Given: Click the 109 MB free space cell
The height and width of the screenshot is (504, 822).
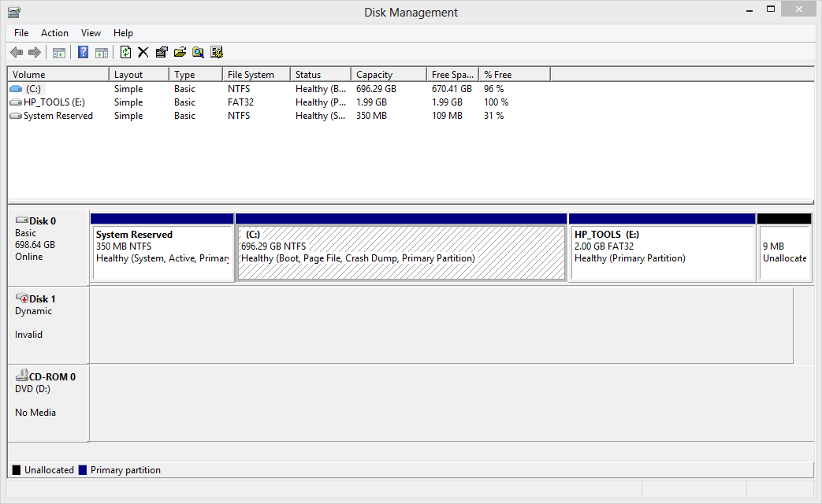Looking at the screenshot, I should pos(447,116).
